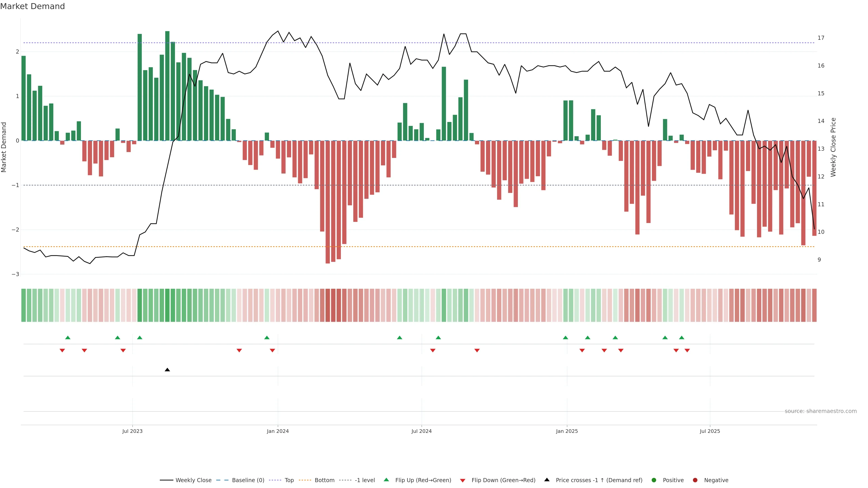Click the black price-cross triangle marker
The width and height of the screenshot is (868, 488).
tap(167, 370)
